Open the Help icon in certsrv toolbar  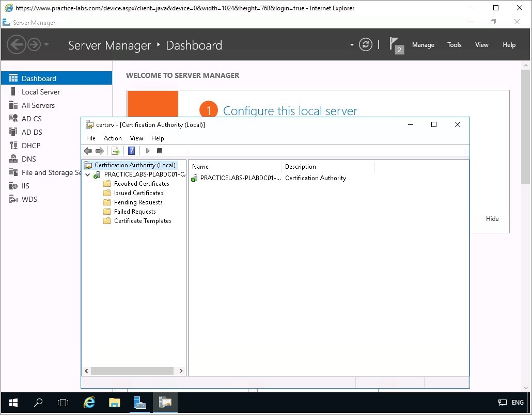(131, 151)
